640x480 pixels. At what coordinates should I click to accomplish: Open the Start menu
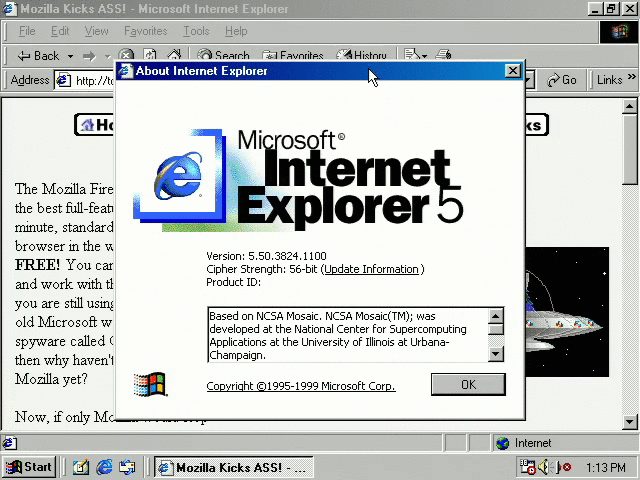[29, 467]
